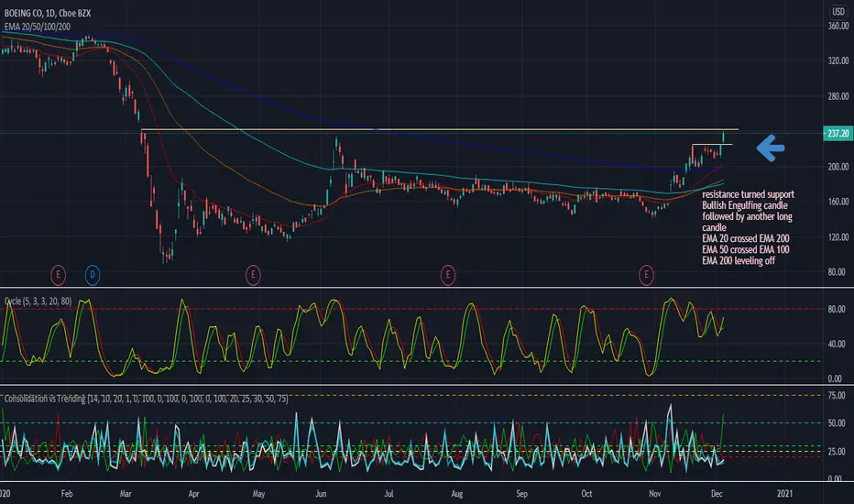Viewport: 854px width, 504px height.
Task: Click the 25.00 Consolidation axis label
Action: pos(836,451)
